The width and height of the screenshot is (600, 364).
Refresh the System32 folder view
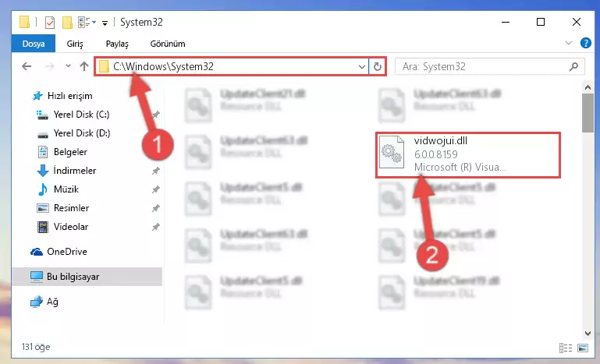378,66
